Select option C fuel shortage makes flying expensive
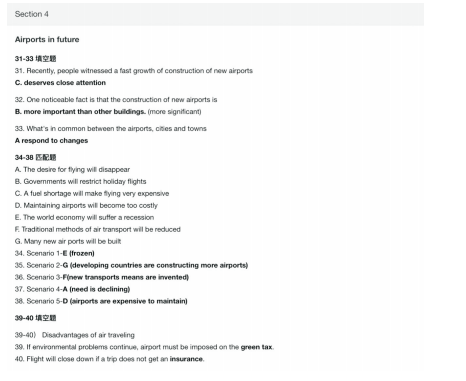The image size is (466, 381). (92, 194)
